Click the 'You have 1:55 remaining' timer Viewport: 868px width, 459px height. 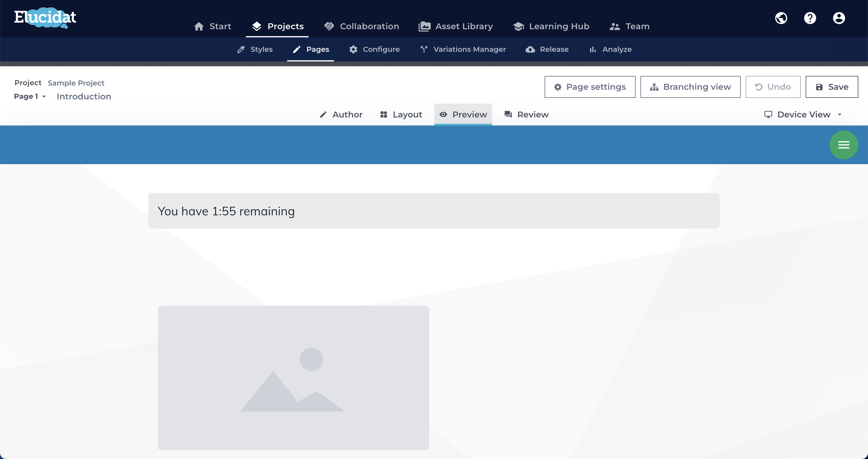[434, 211]
